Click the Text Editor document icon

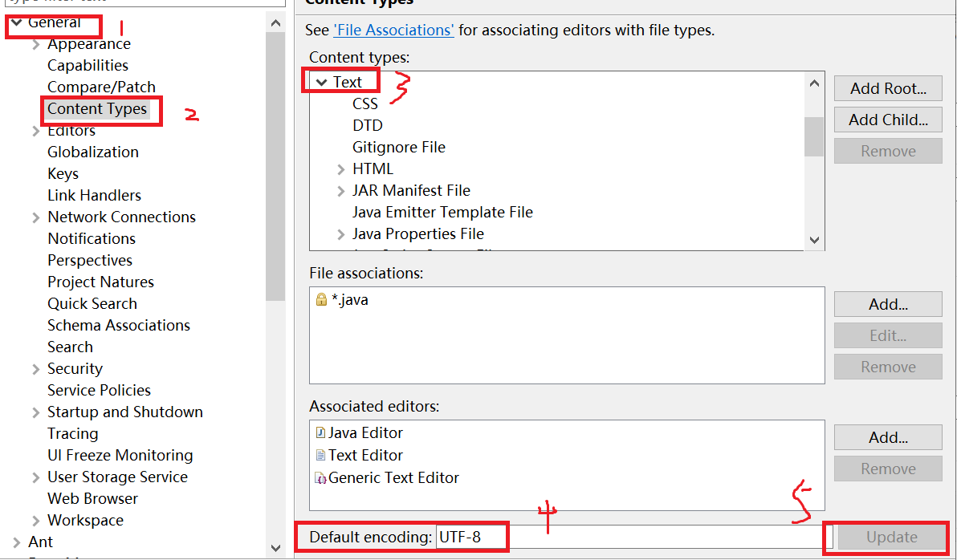tap(321, 456)
